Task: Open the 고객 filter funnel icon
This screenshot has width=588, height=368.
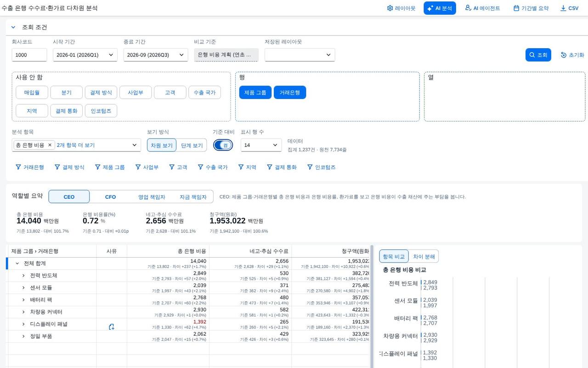Action: pos(172,167)
